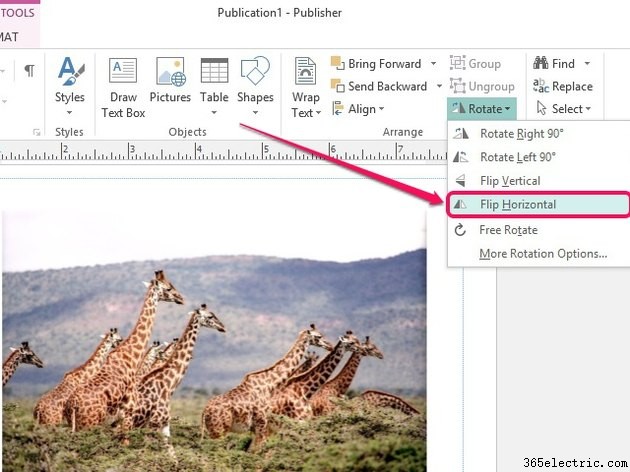The image size is (630, 472).
Task: Click the Ungroup icon
Action: pos(458,86)
